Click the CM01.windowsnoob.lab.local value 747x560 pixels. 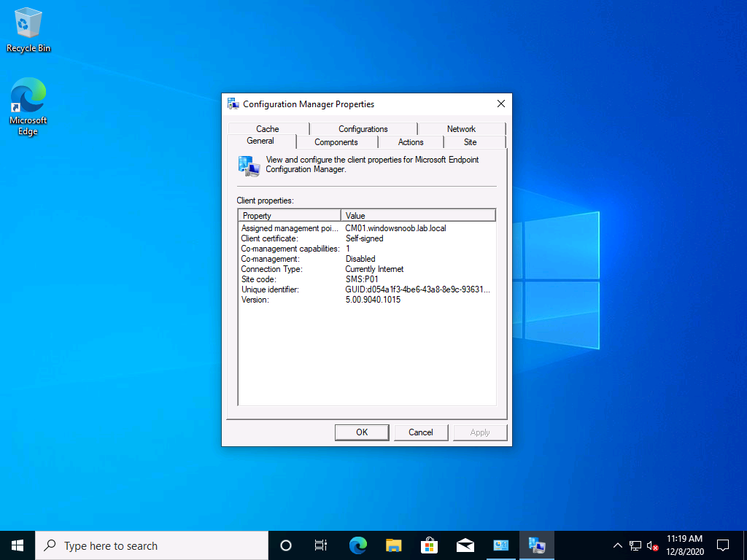pyautogui.click(x=396, y=228)
